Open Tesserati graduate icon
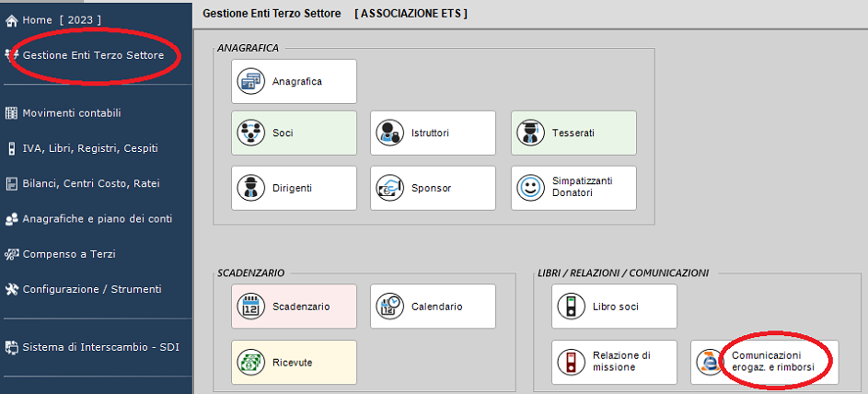The height and width of the screenshot is (394, 868). [x=531, y=133]
